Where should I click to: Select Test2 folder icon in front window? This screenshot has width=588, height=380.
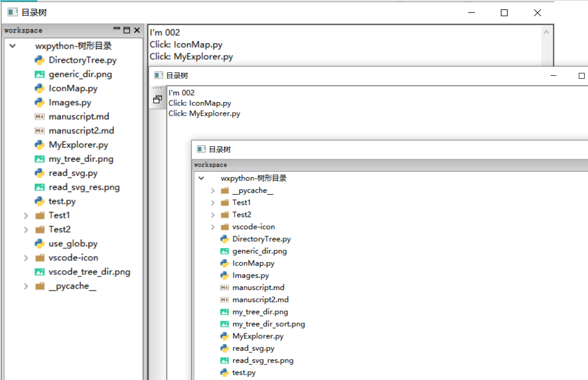tap(224, 215)
